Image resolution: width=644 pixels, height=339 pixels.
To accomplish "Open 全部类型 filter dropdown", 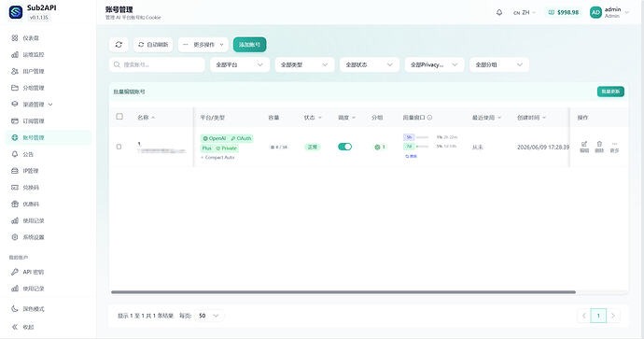I will coord(305,64).
